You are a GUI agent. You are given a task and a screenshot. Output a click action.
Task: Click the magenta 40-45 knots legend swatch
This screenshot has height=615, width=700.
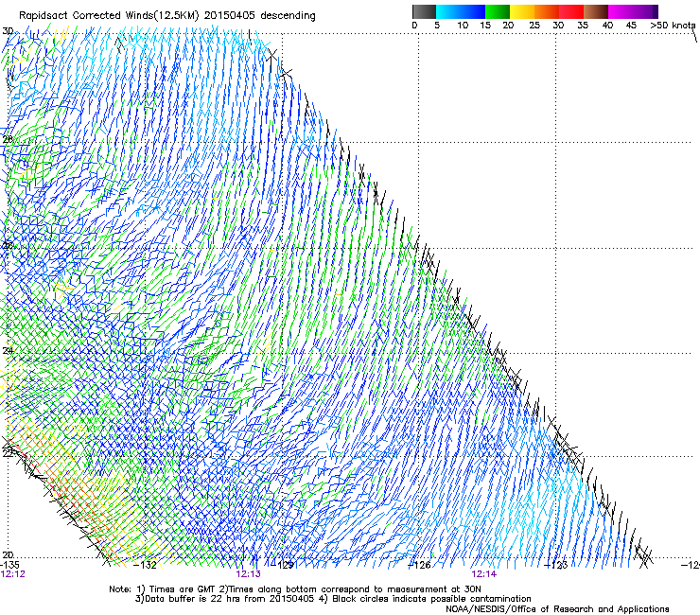coord(621,11)
